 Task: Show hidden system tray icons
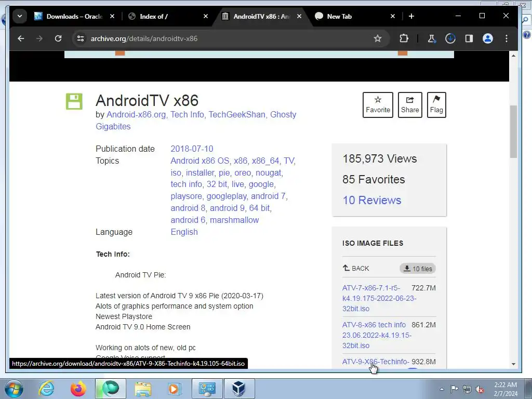(x=442, y=389)
